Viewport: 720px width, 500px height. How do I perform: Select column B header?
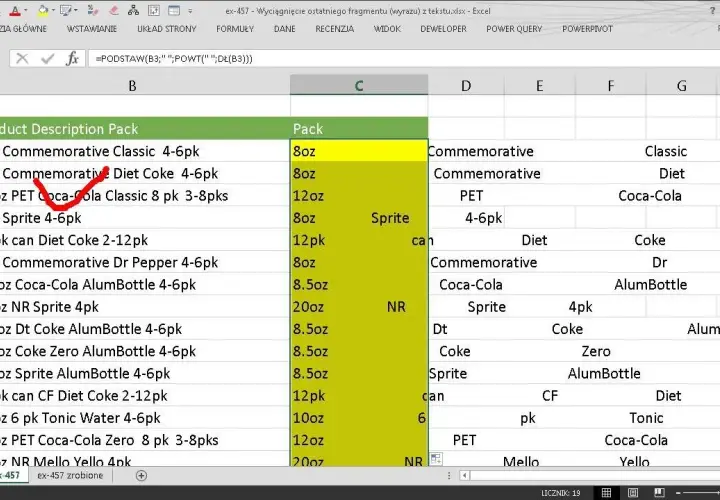coord(132,85)
